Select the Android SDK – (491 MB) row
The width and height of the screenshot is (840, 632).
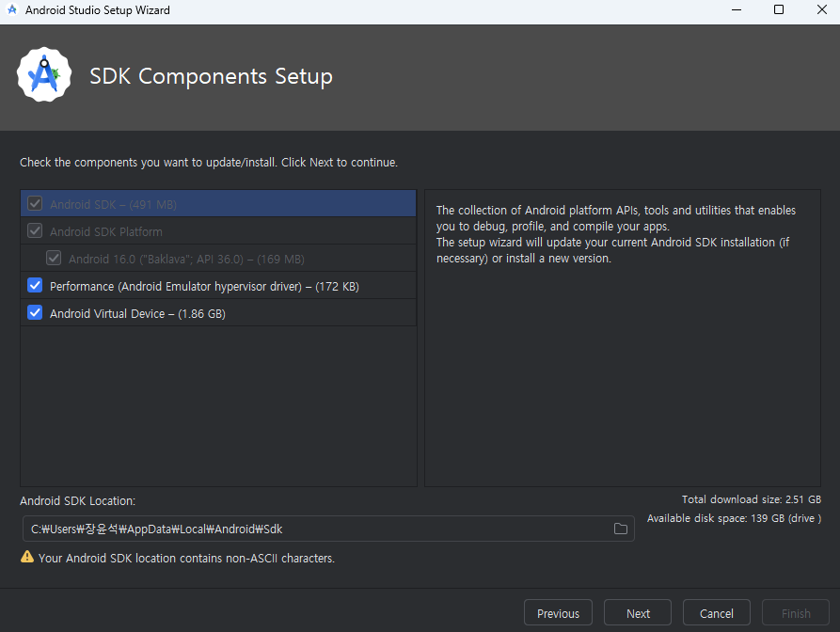[x=218, y=203]
